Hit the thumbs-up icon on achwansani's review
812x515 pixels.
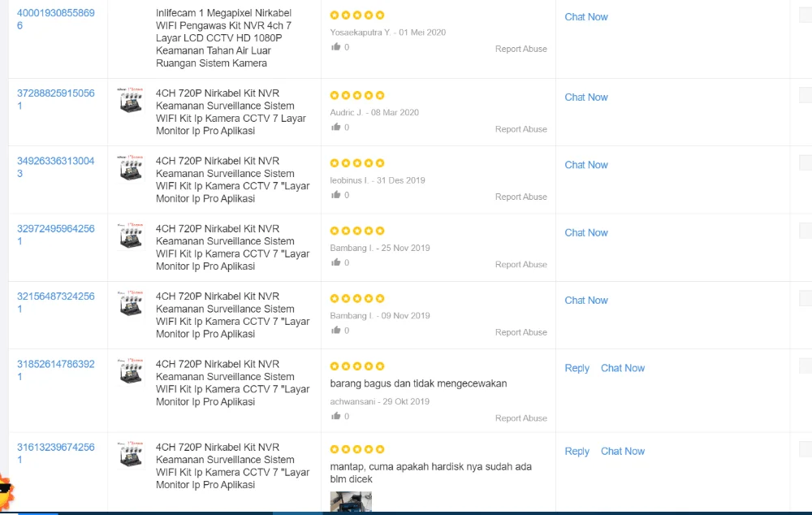[x=335, y=417]
